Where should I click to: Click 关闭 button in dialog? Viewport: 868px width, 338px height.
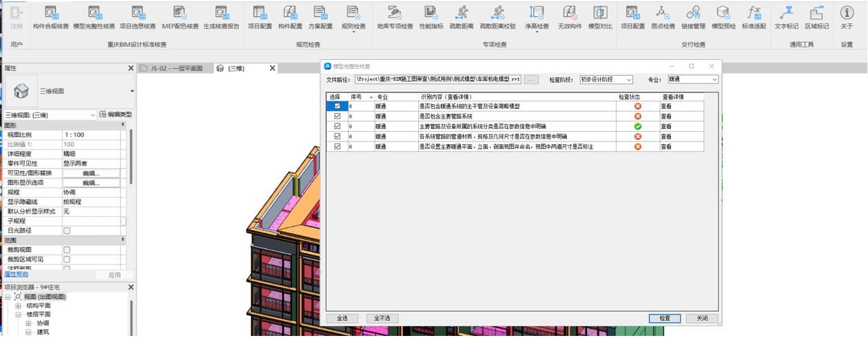click(x=702, y=319)
